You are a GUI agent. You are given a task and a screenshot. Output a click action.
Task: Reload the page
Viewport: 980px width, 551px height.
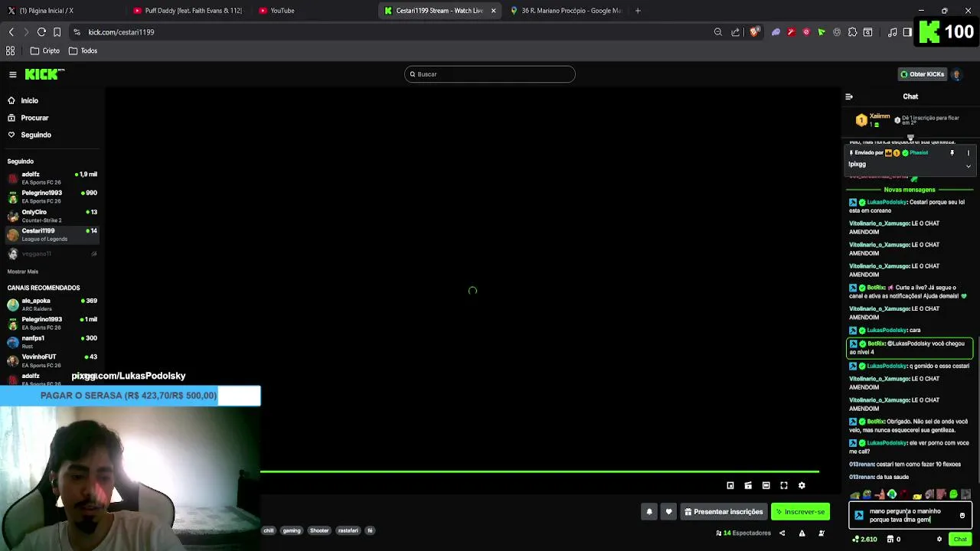[x=41, y=32]
